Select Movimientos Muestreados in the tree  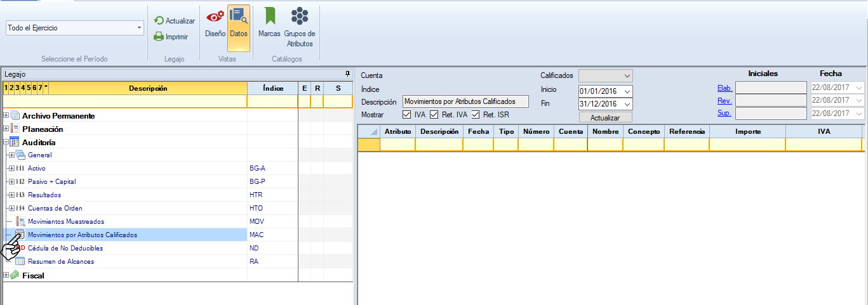tap(66, 221)
